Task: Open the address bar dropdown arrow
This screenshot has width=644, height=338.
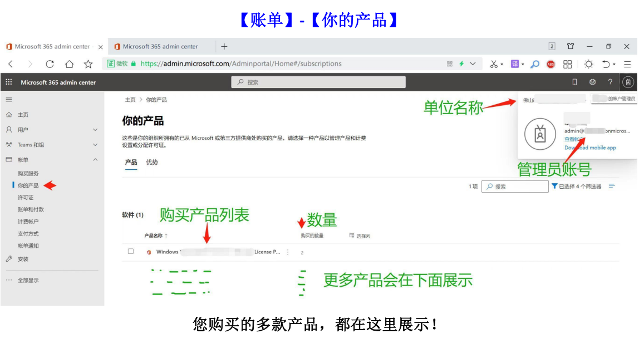Action: click(473, 63)
